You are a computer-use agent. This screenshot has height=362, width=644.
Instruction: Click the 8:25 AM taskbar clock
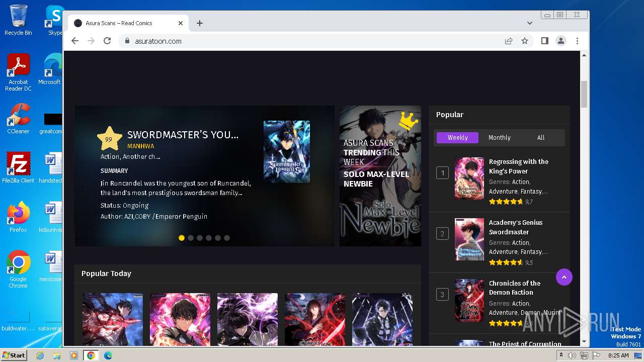coord(618,355)
